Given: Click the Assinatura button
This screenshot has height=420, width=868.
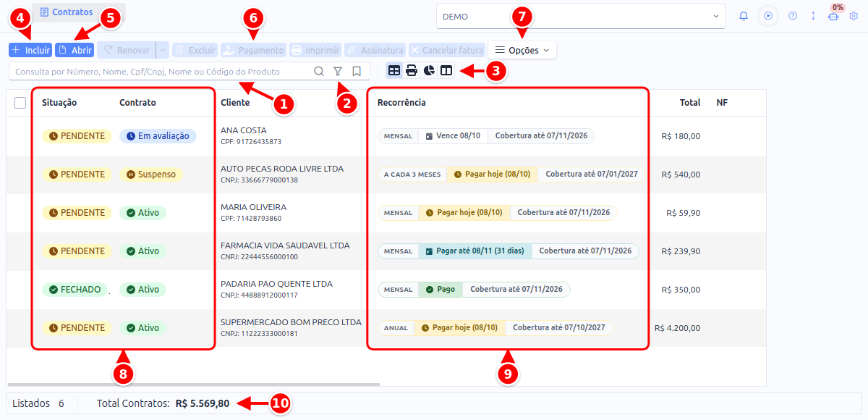Looking at the screenshot, I should (375, 50).
